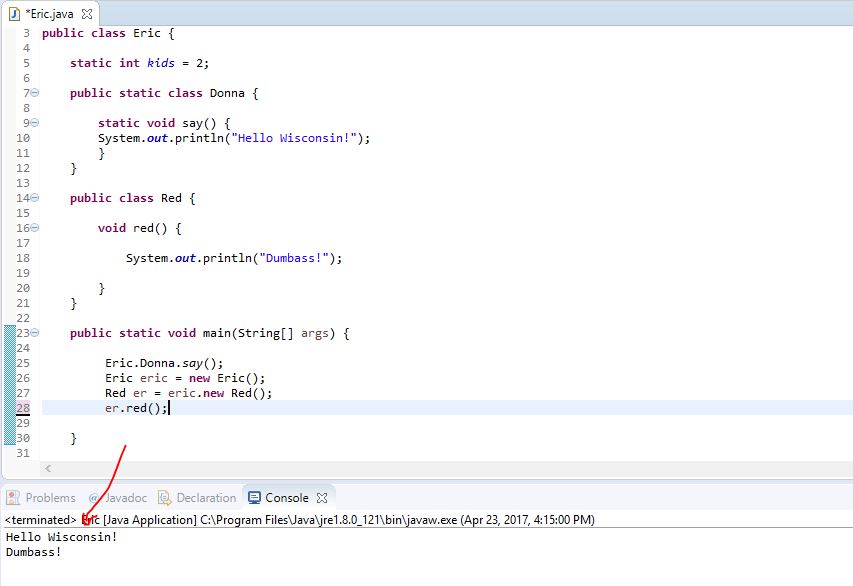Click the Java file icon on Eric.java tab

(14, 15)
